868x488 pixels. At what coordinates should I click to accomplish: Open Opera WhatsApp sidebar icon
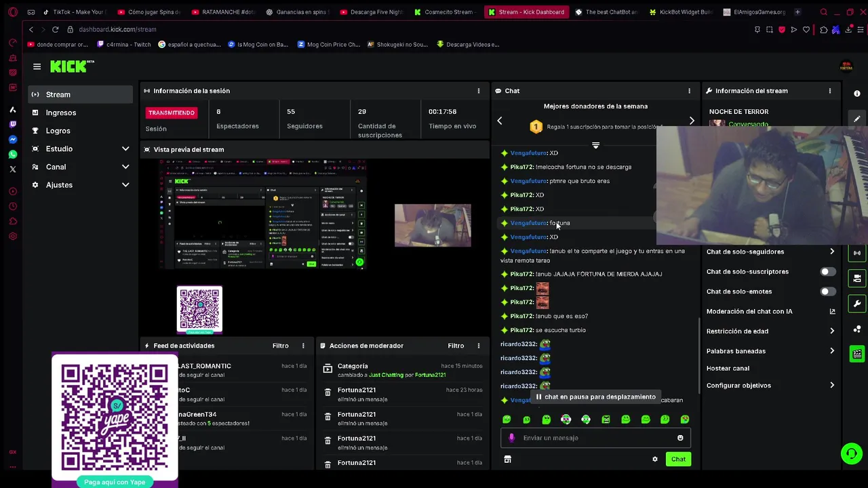tap(13, 155)
